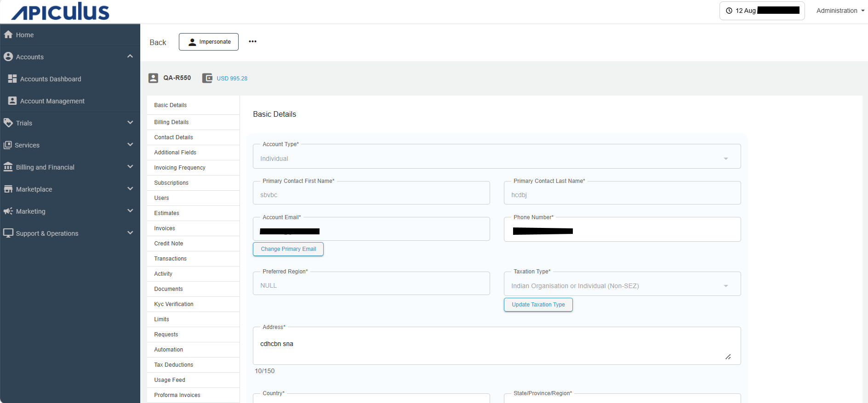The height and width of the screenshot is (403, 868).
Task: Click the QA-R550 account profile icon
Action: click(x=153, y=78)
